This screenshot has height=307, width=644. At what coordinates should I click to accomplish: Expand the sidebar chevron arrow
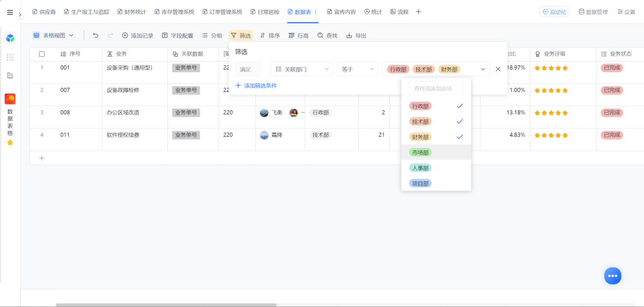[x=20, y=15]
